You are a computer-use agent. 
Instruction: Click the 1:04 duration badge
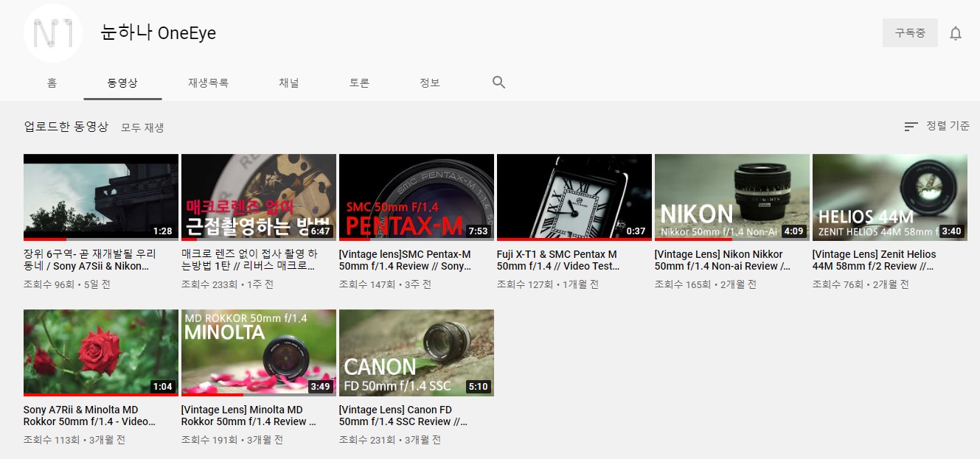point(162,386)
